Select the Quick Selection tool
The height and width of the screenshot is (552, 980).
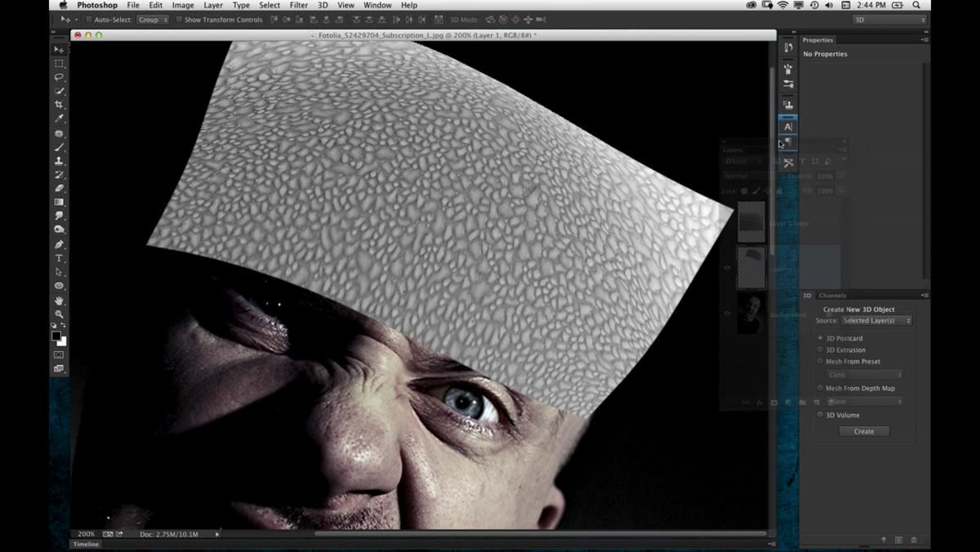[x=59, y=91]
